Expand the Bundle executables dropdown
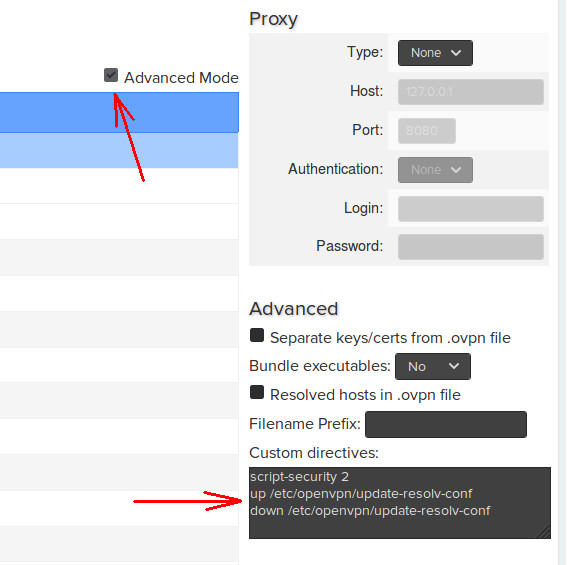The width and height of the screenshot is (579, 565). click(433, 366)
